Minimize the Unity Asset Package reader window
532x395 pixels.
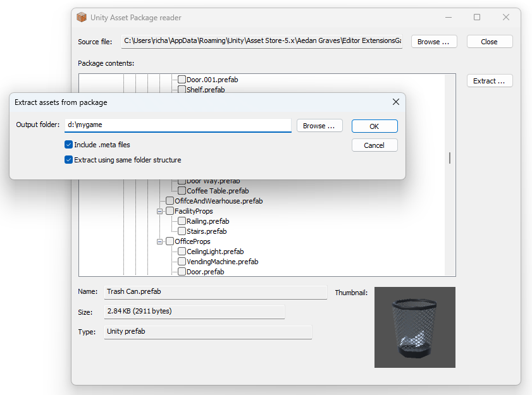(x=448, y=17)
